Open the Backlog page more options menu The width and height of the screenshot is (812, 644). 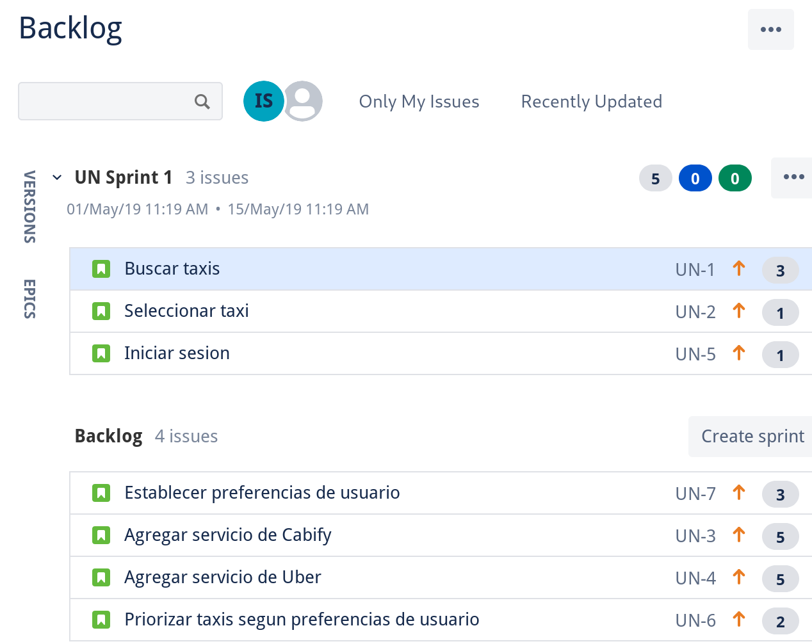point(770,29)
